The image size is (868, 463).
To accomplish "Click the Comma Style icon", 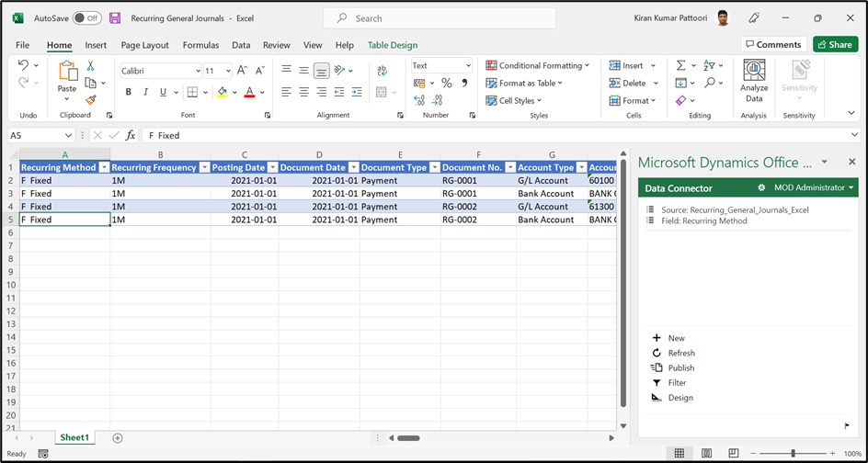I will [x=464, y=83].
